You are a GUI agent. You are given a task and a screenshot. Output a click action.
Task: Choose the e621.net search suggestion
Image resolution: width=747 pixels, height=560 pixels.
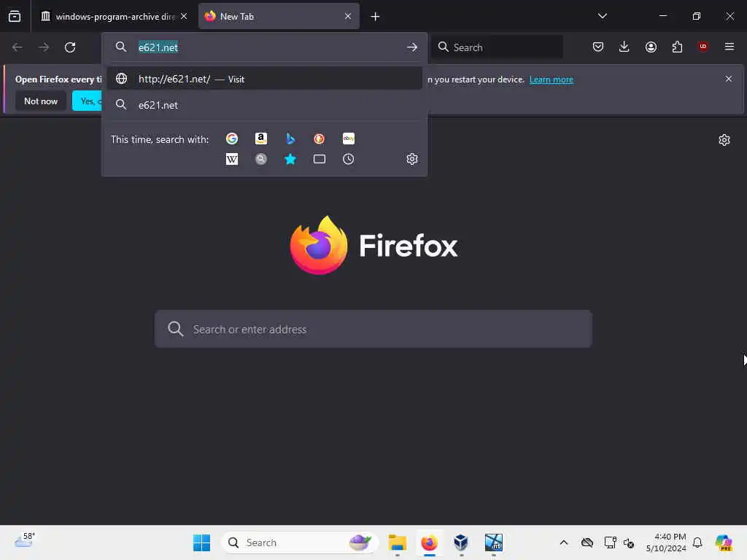[264, 105]
